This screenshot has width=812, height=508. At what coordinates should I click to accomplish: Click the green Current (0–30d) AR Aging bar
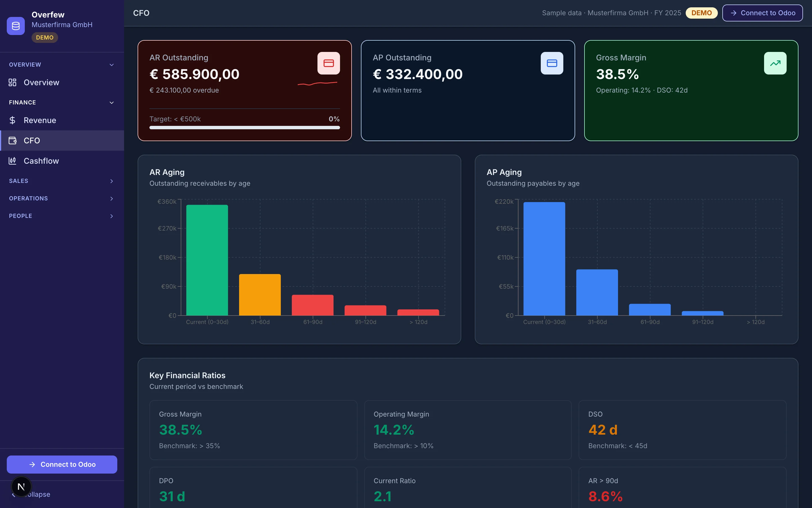[207, 260]
